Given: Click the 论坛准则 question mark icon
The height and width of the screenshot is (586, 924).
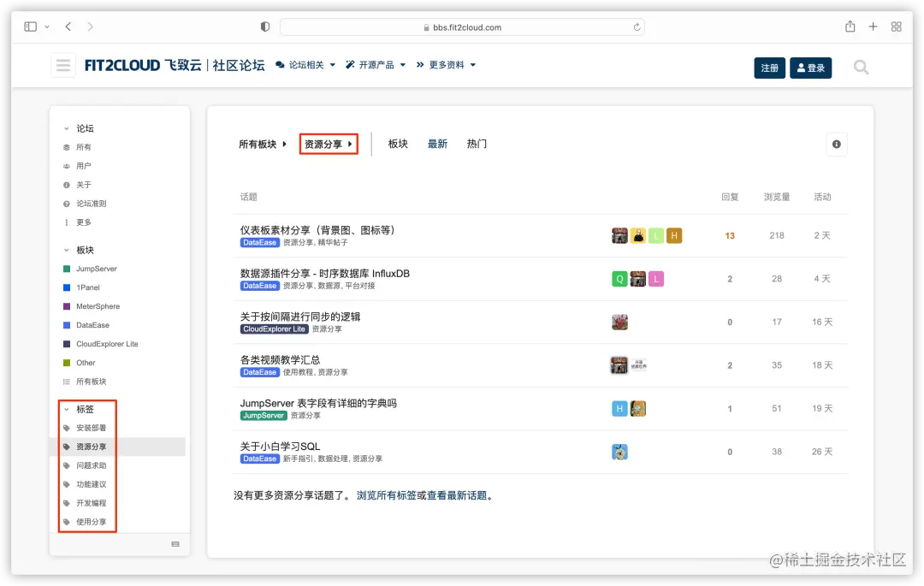Looking at the screenshot, I should tap(68, 204).
